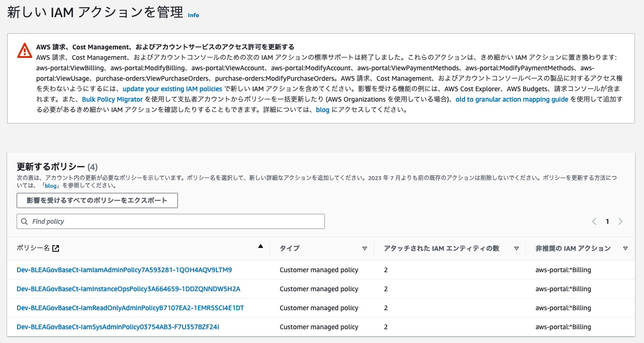Click inside the Find policy search field
The image size is (644, 343).
[x=171, y=221]
